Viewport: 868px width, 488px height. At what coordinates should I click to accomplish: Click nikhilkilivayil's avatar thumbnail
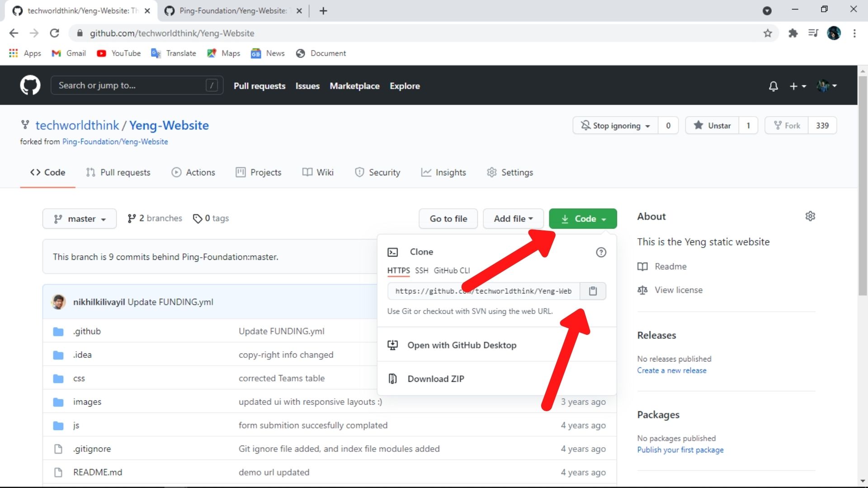pyautogui.click(x=58, y=302)
